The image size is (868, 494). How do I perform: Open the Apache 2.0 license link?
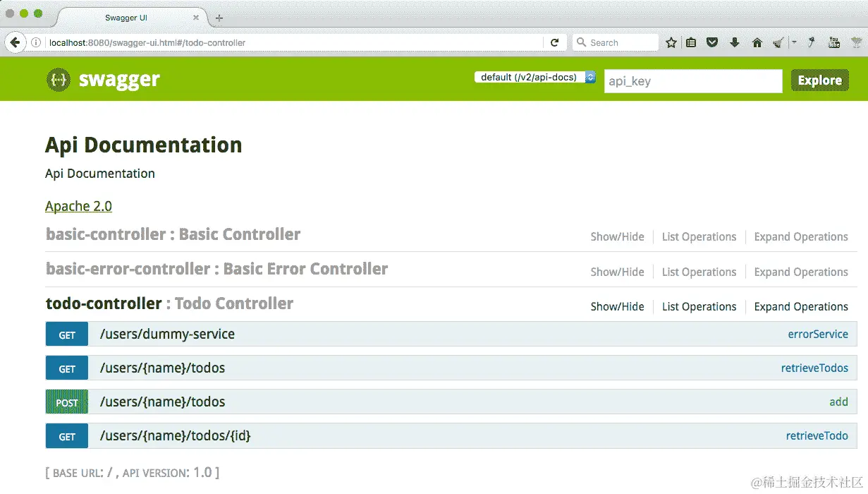78,206
